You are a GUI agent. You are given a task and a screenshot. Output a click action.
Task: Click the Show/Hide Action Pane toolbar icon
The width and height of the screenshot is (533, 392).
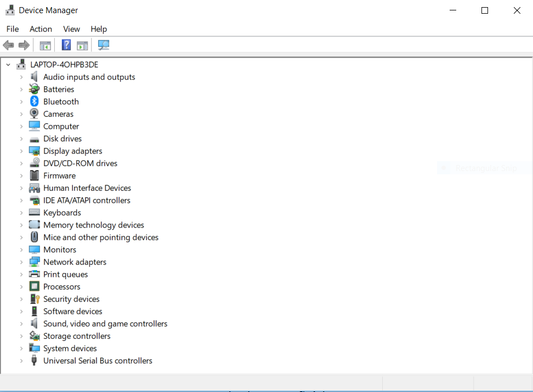pos(82,45)
